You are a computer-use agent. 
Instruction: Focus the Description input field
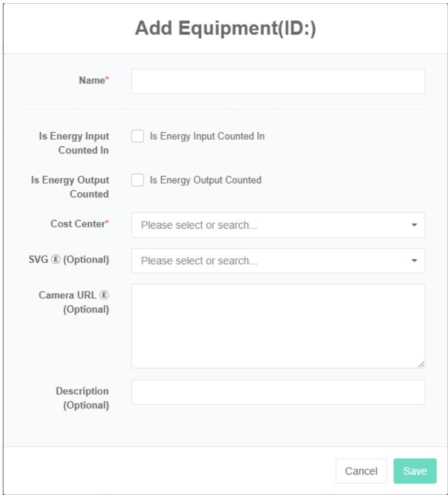(x=278, y=392)
